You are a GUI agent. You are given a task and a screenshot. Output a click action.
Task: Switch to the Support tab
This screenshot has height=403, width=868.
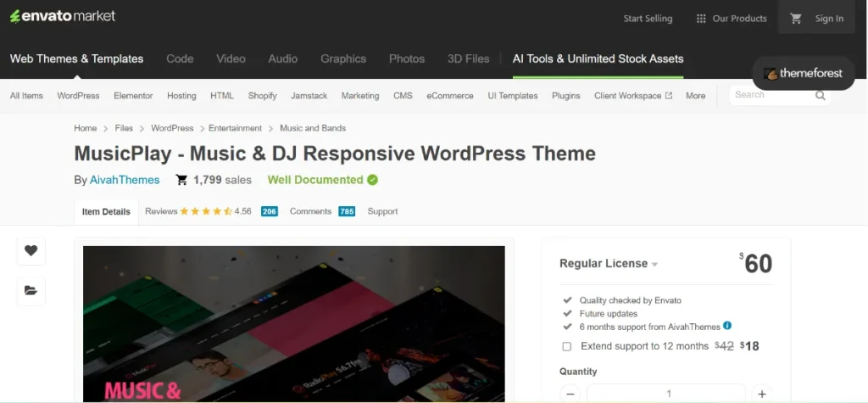point(382,211)
